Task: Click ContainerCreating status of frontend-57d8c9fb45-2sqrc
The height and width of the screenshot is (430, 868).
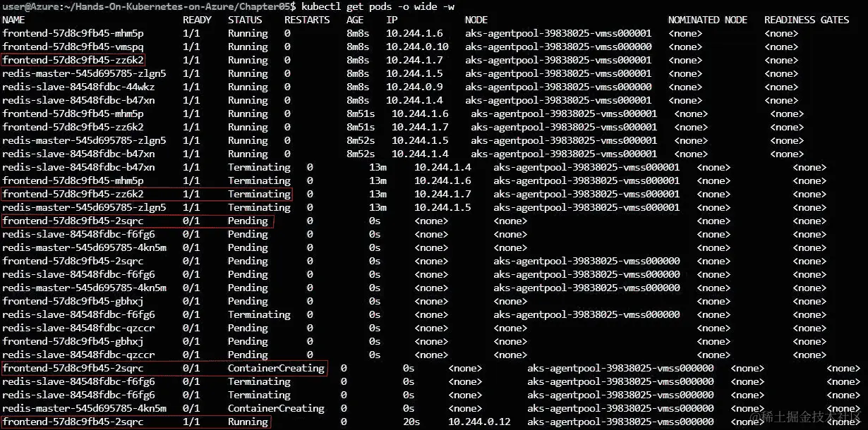Action: pyautogui.click(x=276, y=368)
